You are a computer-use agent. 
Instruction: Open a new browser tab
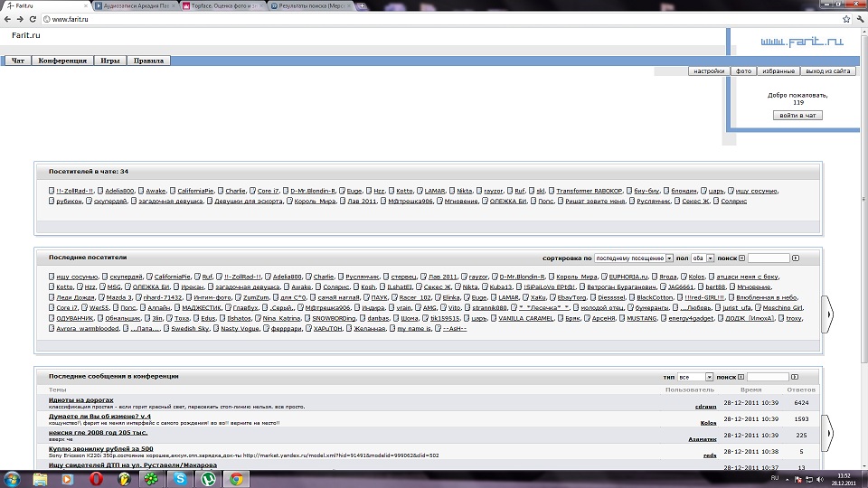[x=362, y=6]
